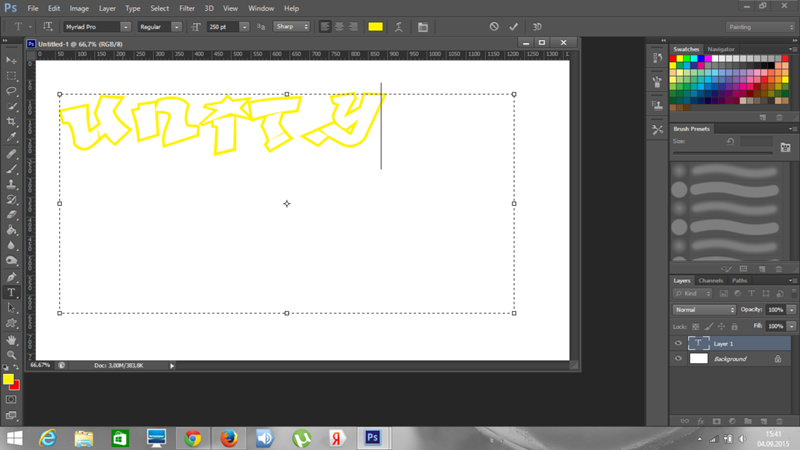Open Create Warped Text dialog
The image size is (800, 450).
[x=398, y=27]
